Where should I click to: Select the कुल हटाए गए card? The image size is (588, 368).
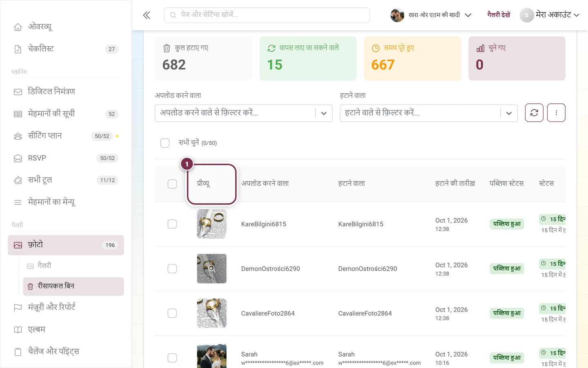203,58
